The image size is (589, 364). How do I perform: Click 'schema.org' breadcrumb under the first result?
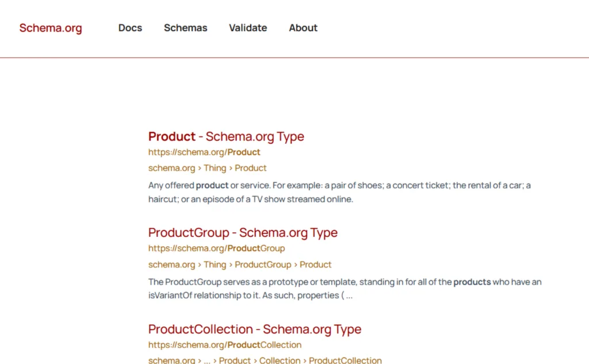pos(171,168)
